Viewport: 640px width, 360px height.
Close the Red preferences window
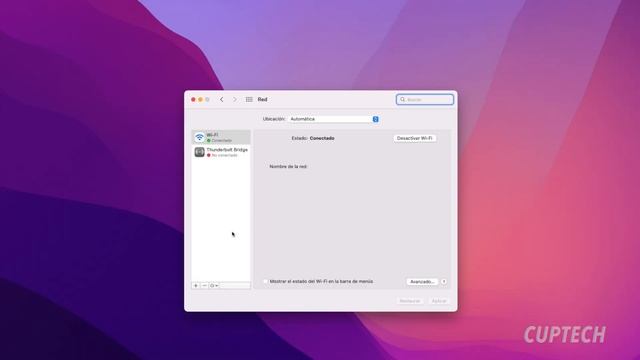coord(193,100)
